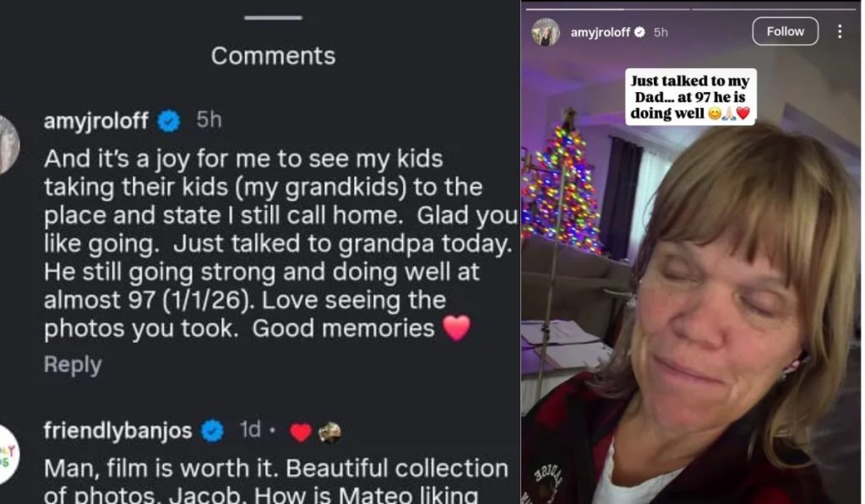Screen dimensions: 865x504
Task: Tap amyjroloff's comment avatar at the left edge
Action: tap(8, 145)
